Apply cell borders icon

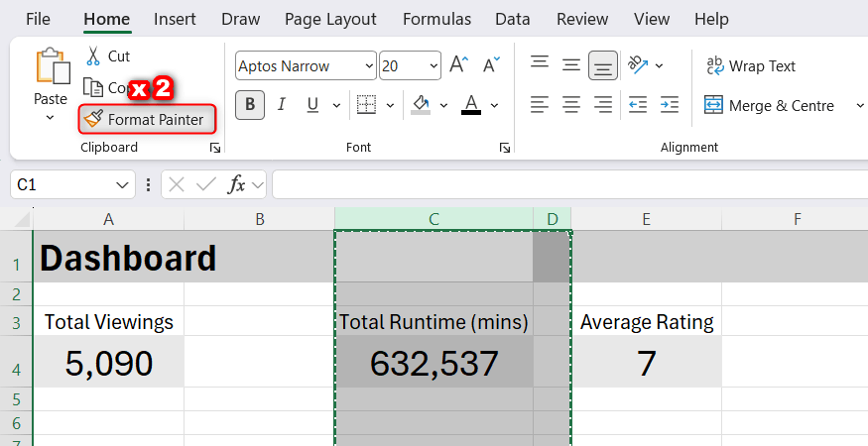(366, 105)
